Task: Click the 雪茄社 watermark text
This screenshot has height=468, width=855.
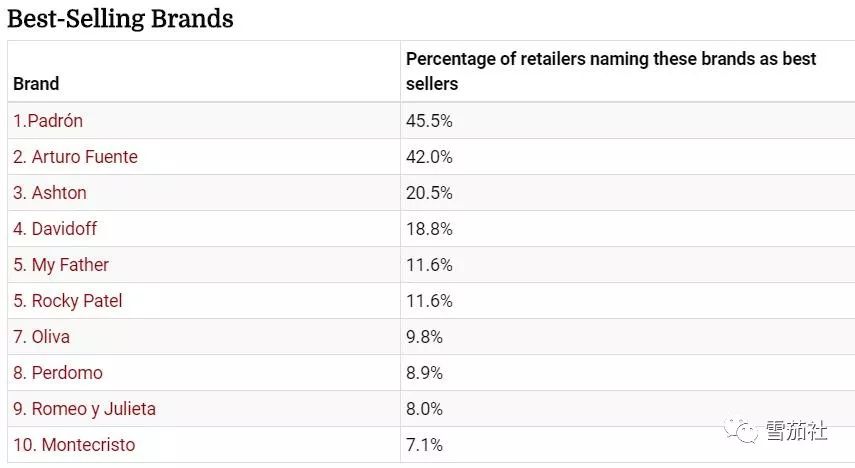Action: coord(797,432)
